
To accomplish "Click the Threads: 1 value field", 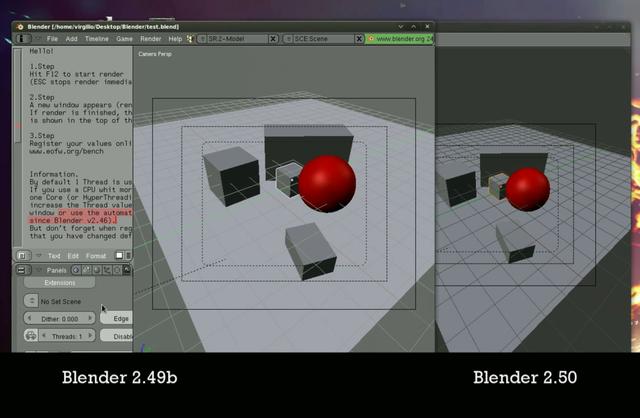I will coord(67,336).
